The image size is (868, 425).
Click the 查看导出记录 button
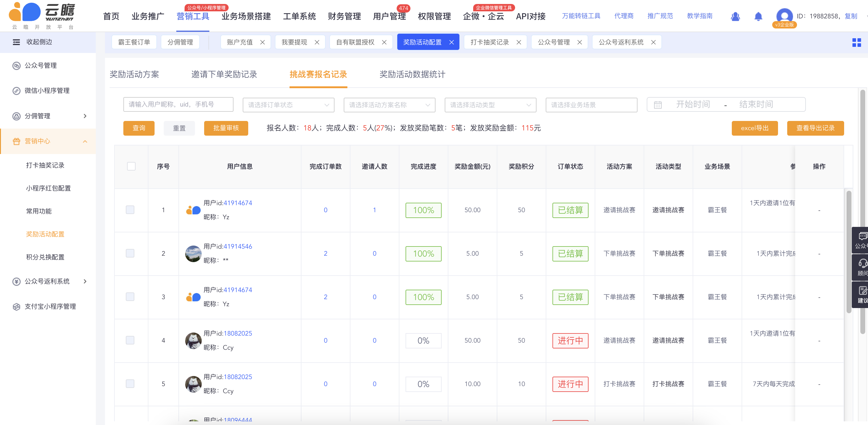pos(815,128)
